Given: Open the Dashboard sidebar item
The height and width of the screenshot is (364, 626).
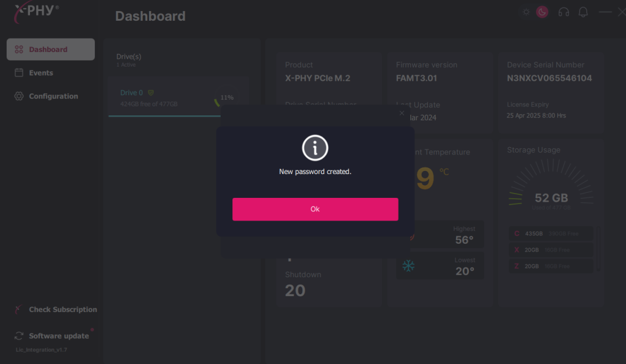Looking at the screenshot, I should click(x=51, y=49).
